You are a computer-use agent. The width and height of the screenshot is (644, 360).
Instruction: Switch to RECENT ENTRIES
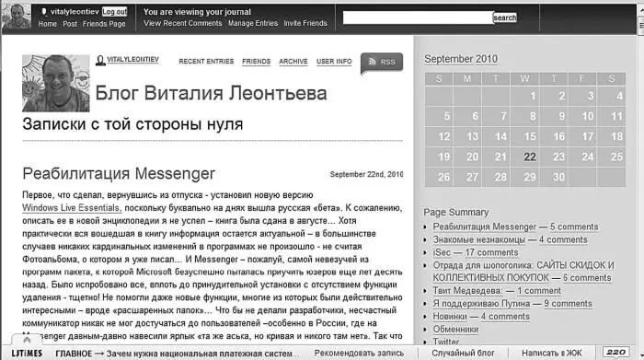[206, 62]
